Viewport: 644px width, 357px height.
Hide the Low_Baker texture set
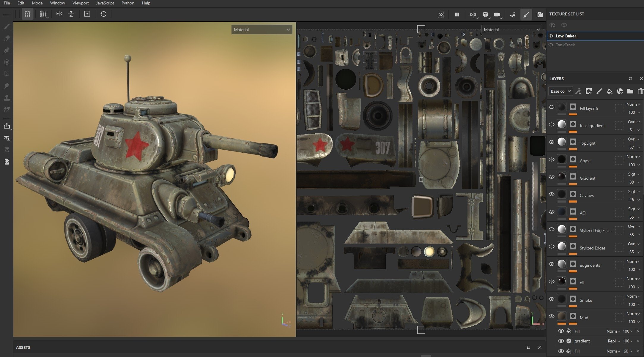coord(551,36)
